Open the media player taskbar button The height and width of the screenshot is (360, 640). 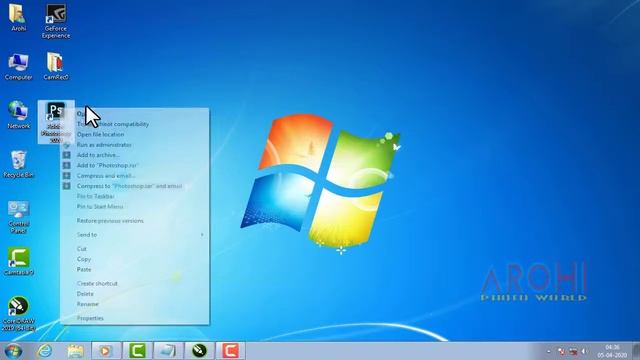(106, 351)
